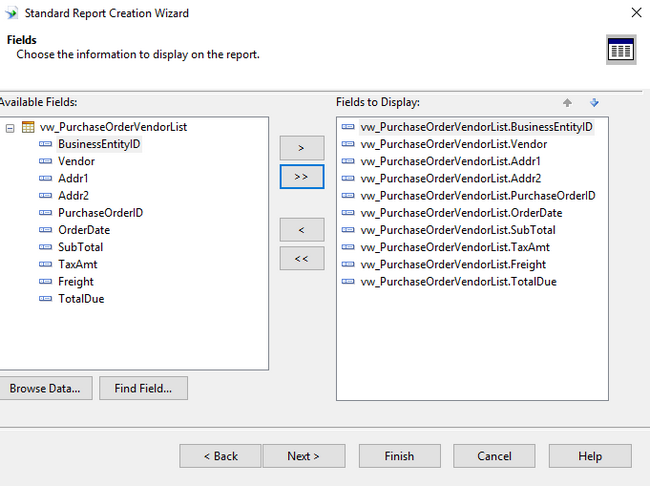Click Finish to complete the wizard
The height and width of the screenshot is (486, 650).
click(x=400, y=456)
